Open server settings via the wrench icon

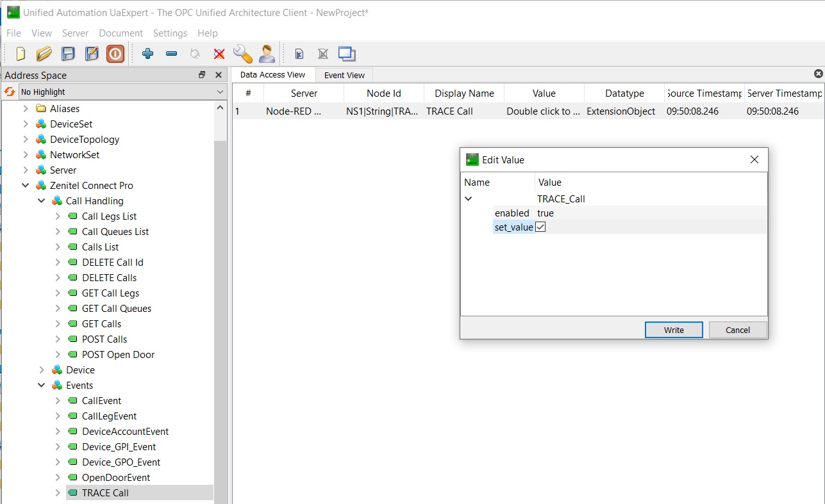(242, 54)
